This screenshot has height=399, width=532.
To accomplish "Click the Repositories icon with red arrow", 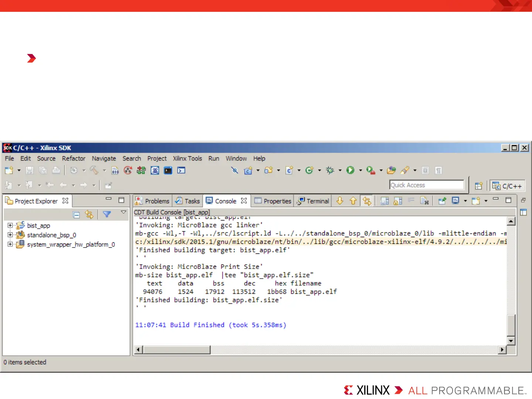I will (128, 170).
